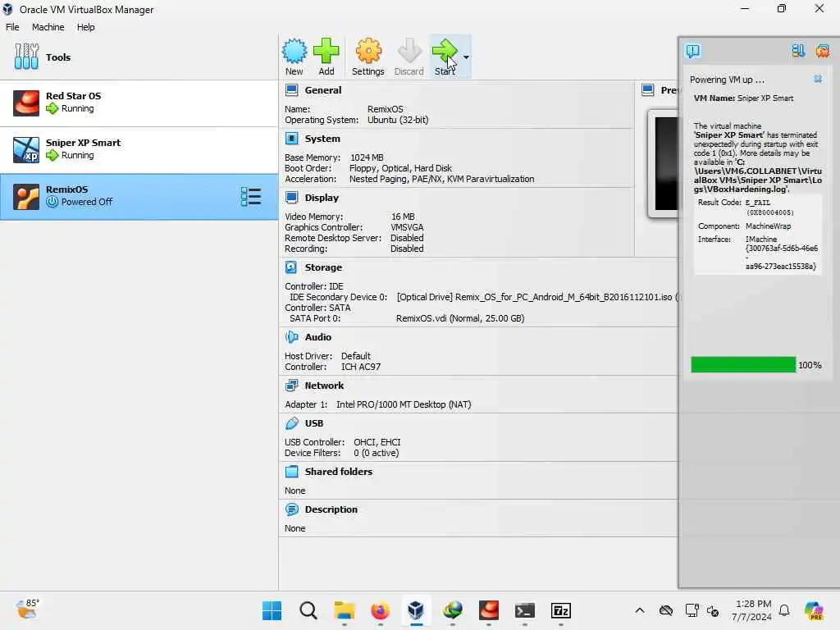
Task: Open taskbar Search magnifier
Action: pyautogui.click(x=308, y=610)
